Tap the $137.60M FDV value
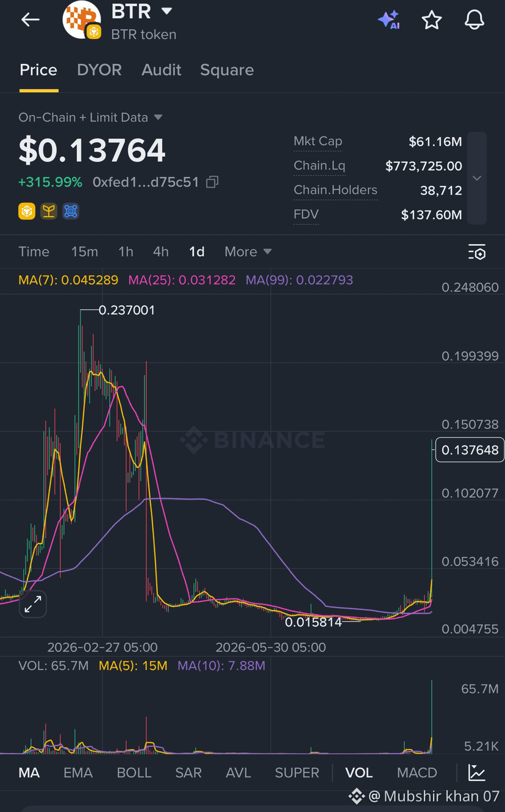Viewport: 505px width, 812px height. [x=431, y=215]
